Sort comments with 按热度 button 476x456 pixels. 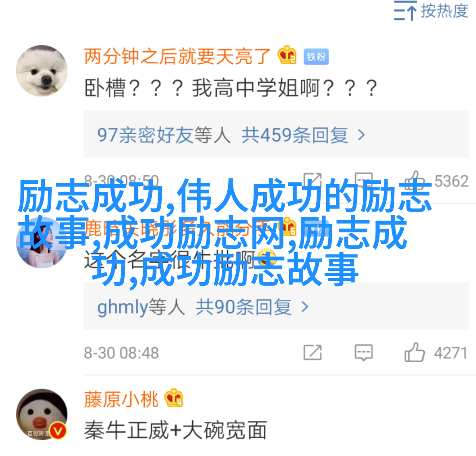tap(431, 11)
